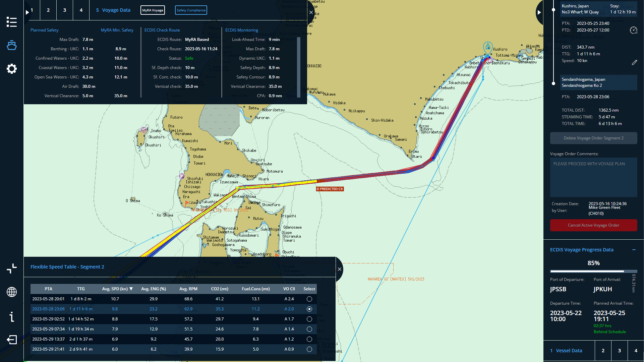Select the vessel ship icon in sidebar

point(12,45)
